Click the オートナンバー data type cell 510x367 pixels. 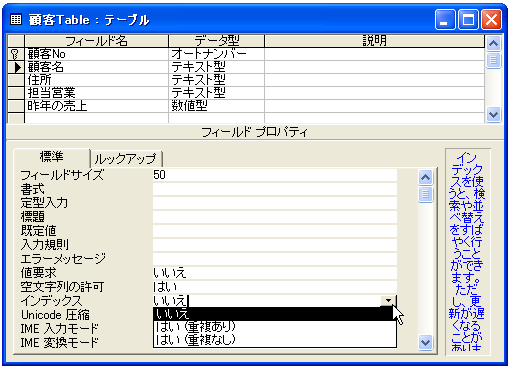click(x=217, y=54)
